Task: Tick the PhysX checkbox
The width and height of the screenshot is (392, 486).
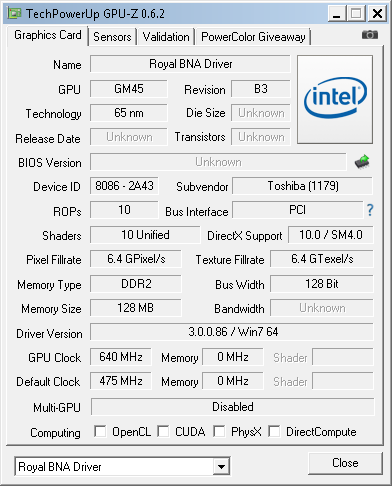Action: click(219, 431)
